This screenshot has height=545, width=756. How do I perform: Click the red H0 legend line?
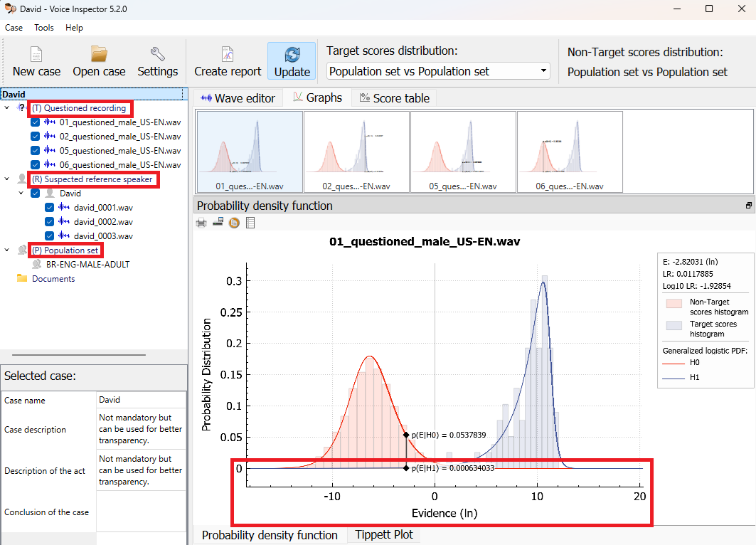[674, 363]
